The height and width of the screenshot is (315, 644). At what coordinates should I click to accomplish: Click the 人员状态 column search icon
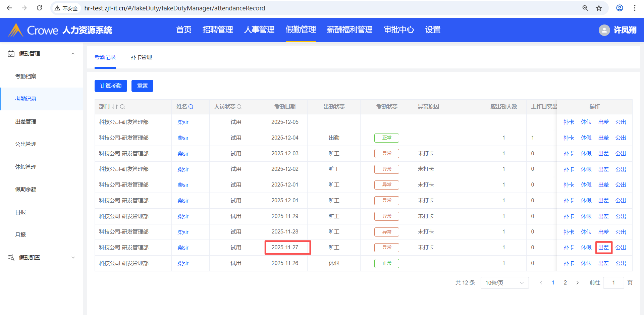click(239, 107)
